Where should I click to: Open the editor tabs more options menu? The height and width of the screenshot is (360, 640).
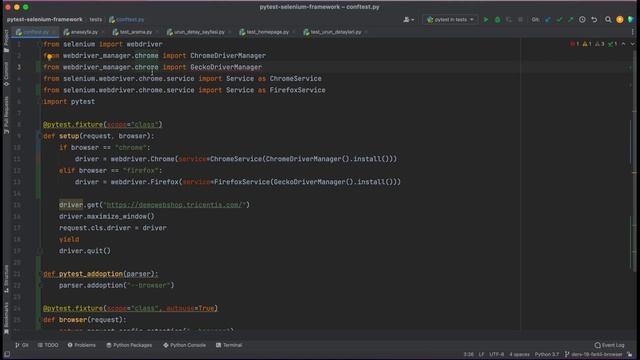[633, 32]
